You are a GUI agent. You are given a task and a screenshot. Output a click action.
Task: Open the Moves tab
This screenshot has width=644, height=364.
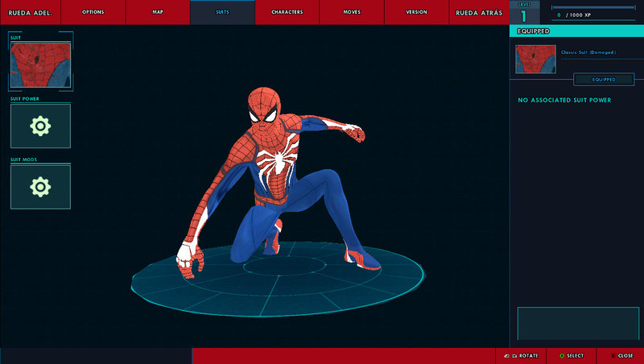tap(352, 12)
